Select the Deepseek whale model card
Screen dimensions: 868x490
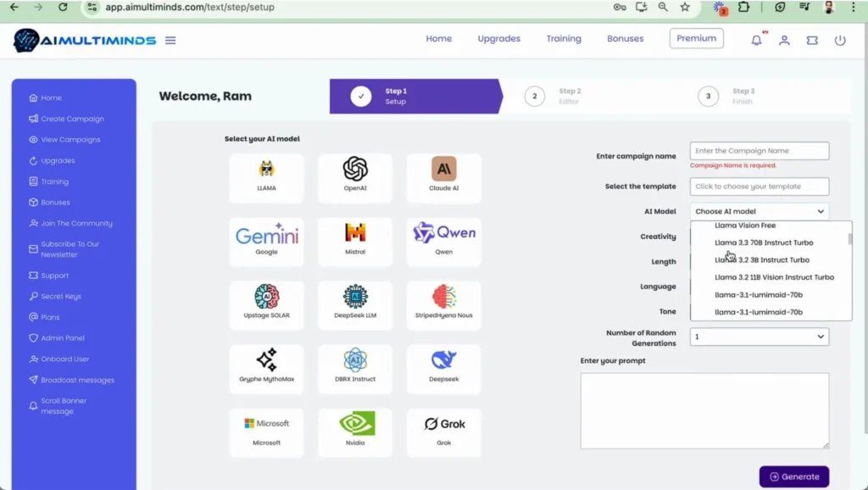[443, 369]
